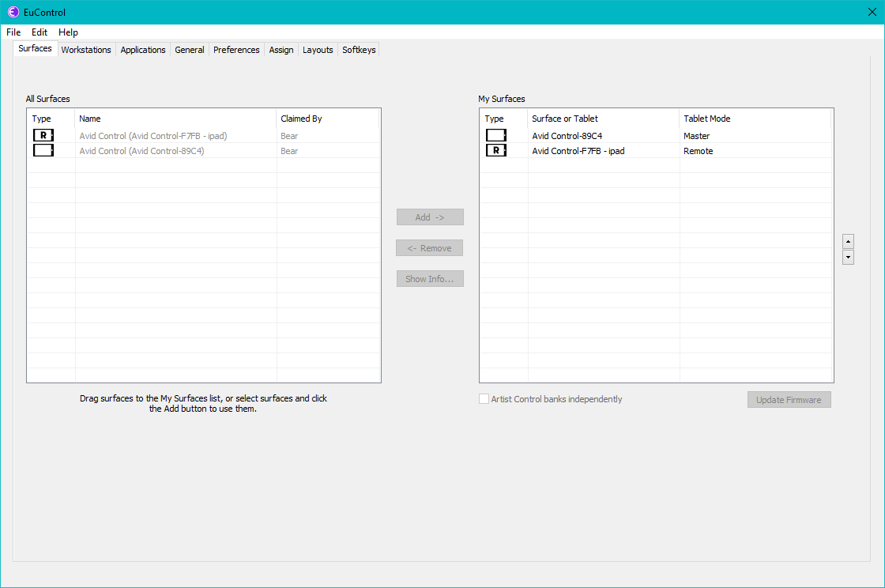Viewport: 885px width, 588px height.
Task: Click the iPad remote icon in My Surfaces
Action: 496,151
